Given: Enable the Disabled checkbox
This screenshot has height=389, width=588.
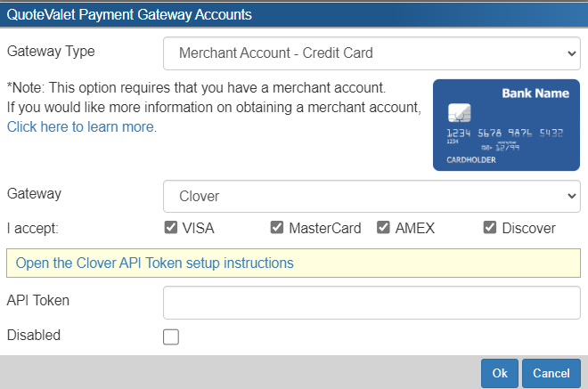Looking at the screenshot, I should pyautogui.click(x=171, y=336).
